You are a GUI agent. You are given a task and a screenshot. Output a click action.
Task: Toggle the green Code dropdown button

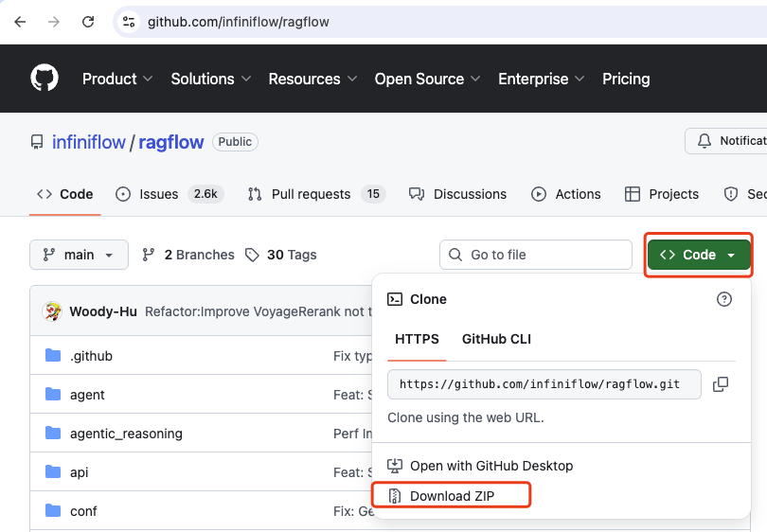pos(699,255)
